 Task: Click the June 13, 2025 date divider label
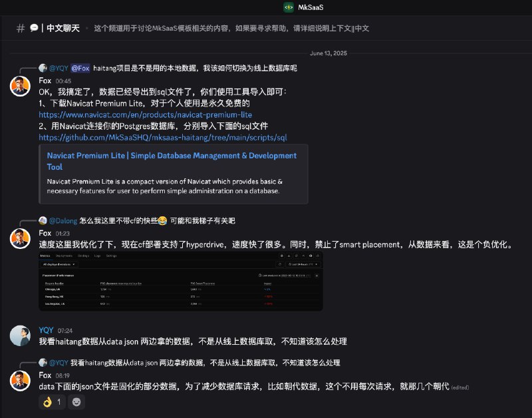coord(329,53)
